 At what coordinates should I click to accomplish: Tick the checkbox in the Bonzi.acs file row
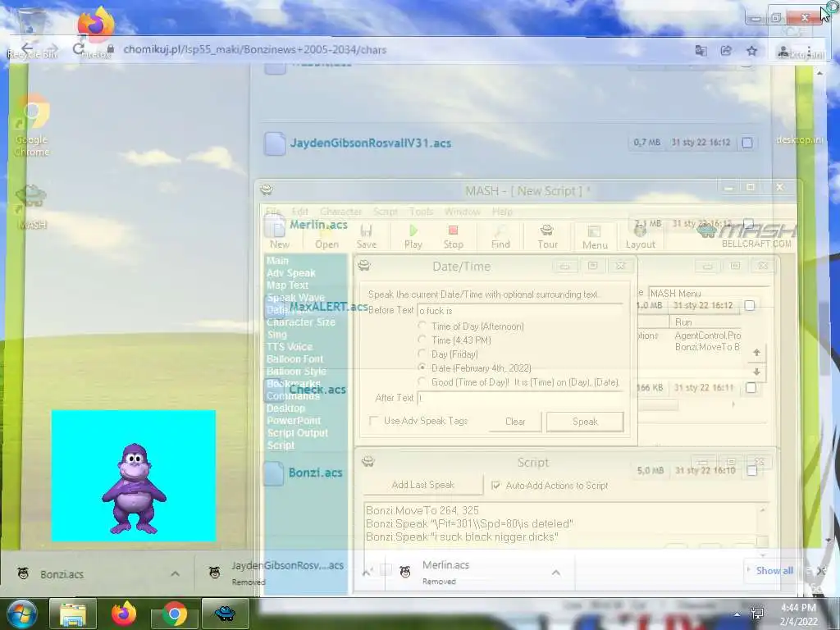click(x=751, y=470)
